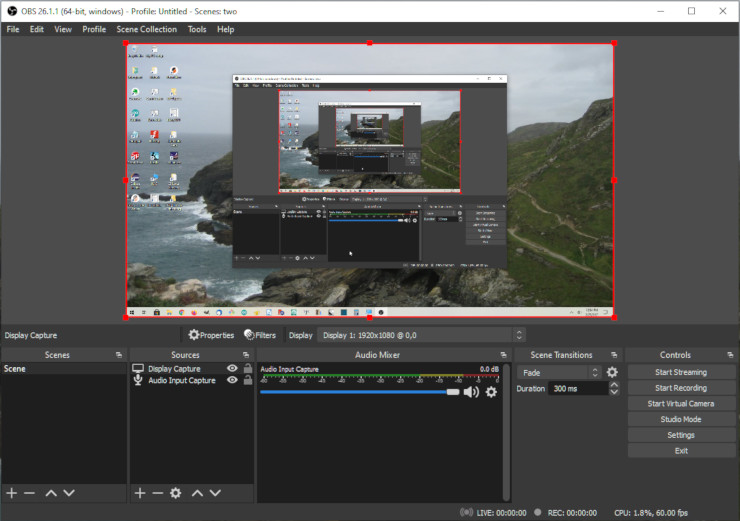The width and height of the screenshot is (740, 521).
Task: Open Audio Input Capture mixer settings gear
Action: [491, 392]
